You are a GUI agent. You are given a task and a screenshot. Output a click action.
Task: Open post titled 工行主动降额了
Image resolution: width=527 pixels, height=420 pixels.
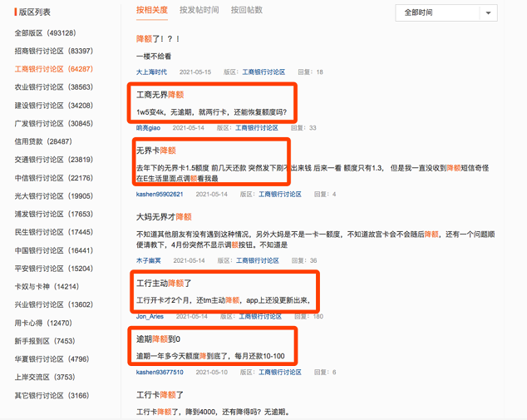pos(164,284)
